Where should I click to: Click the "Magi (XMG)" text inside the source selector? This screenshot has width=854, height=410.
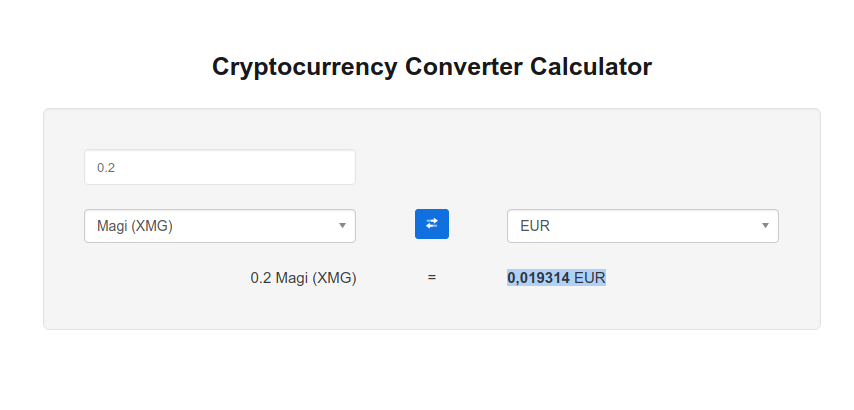click(135, 226)
